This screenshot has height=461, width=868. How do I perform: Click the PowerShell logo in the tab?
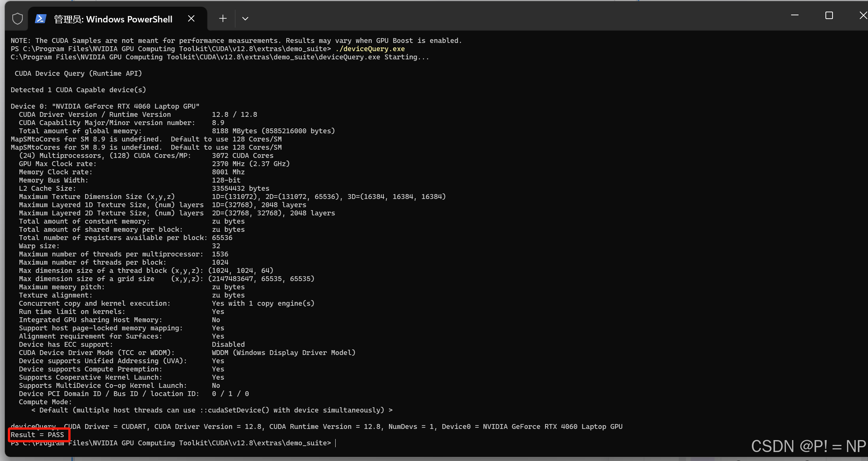point(40,19)
